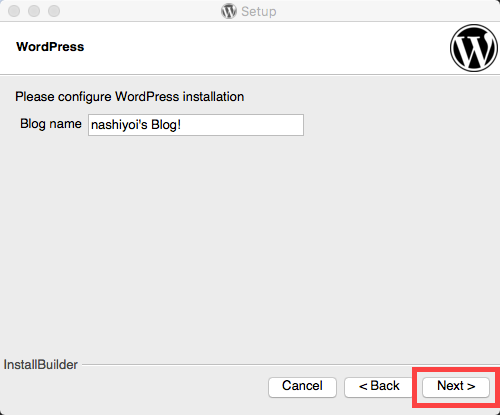The width and height of the screenshot is (500, 415).
Task: Place cursor on the word "nashiyoi's"
Action: pos(119,125)
